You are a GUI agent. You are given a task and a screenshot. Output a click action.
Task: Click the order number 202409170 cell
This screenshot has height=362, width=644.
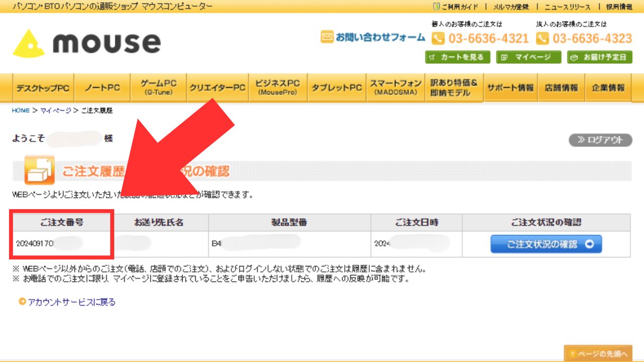pos(35,243)
